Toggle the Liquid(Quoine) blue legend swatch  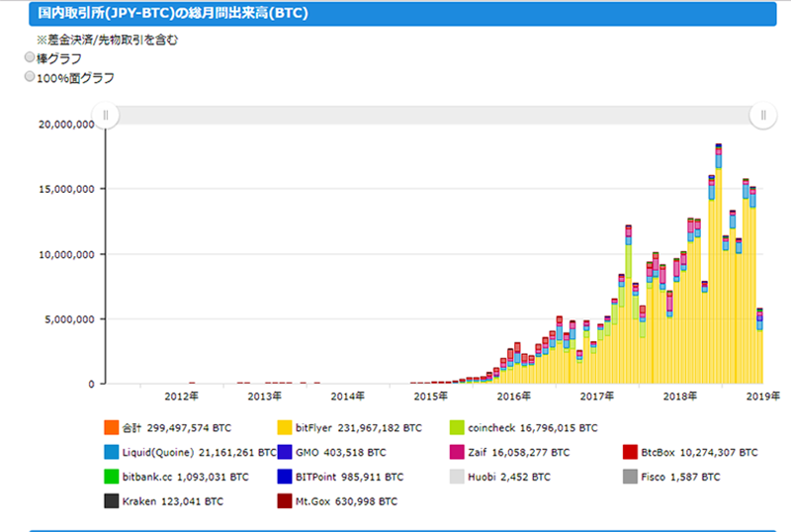(x=112, y=452)
